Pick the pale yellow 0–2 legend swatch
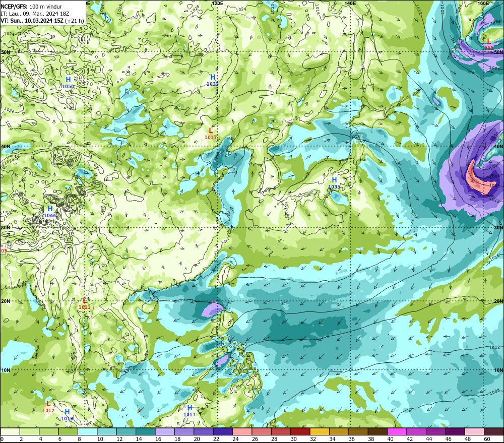 point(10,431)
